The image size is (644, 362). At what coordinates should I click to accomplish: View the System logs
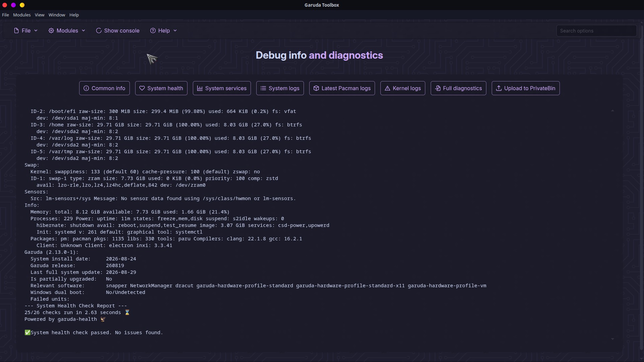(x=280, y=88)
